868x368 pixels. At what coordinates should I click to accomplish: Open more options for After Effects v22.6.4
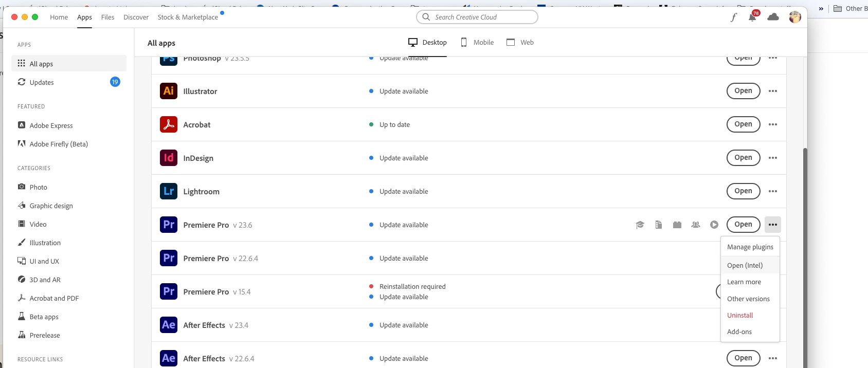[773, 358]
